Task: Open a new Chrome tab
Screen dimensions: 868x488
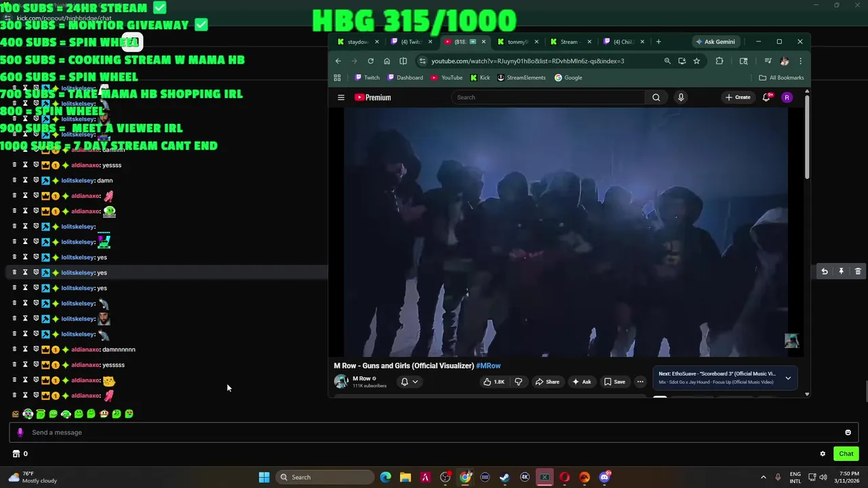Action: (x=658, y=42)
